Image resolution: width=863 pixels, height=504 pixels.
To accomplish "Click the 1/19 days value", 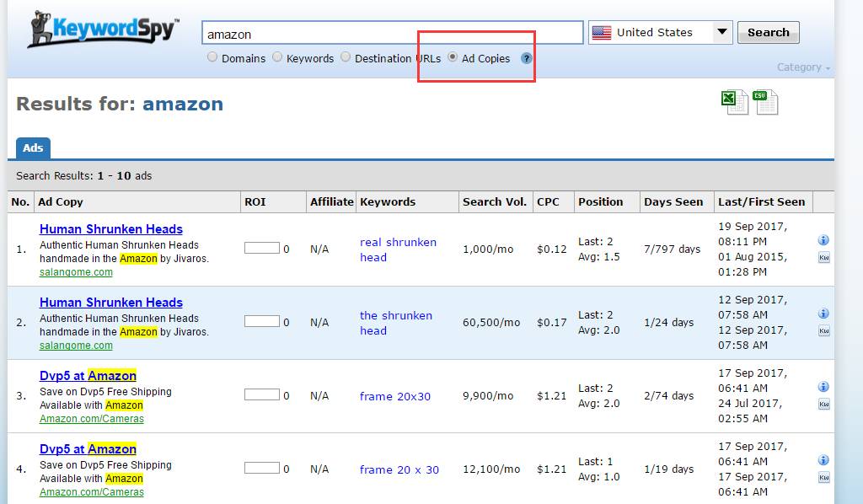I will 668,469.
